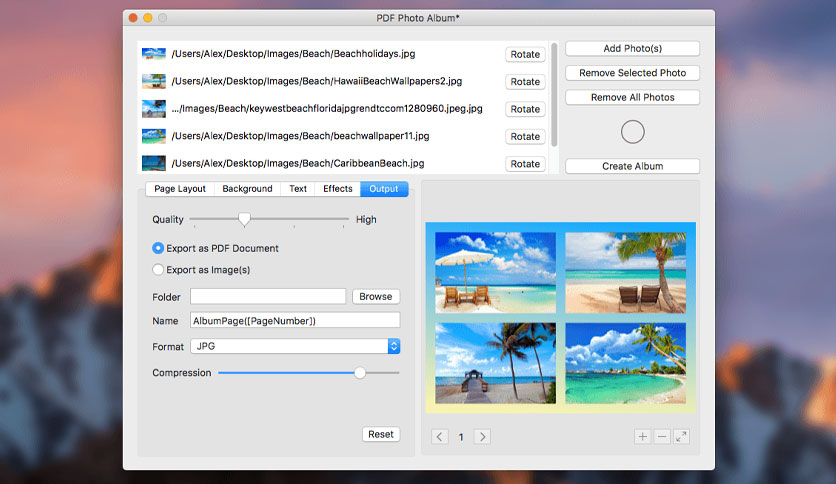Zoom out preview with minus icon
This screenshot has height=484, width=836.
pos(662,437)
